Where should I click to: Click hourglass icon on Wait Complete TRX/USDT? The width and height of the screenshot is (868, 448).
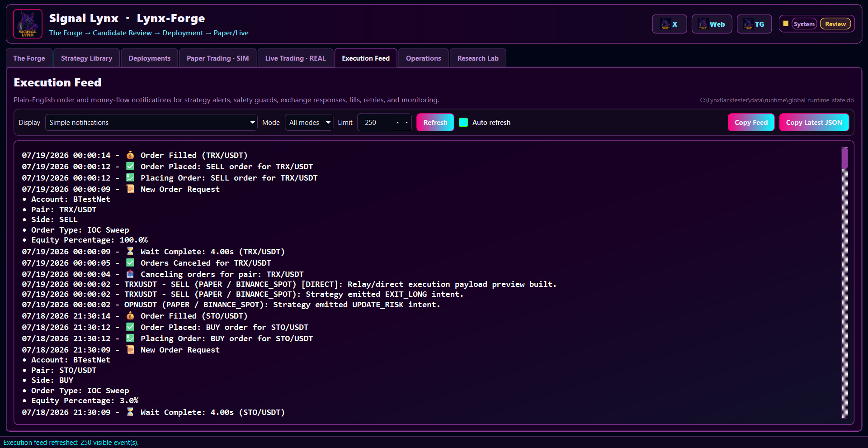coord(130,251)
